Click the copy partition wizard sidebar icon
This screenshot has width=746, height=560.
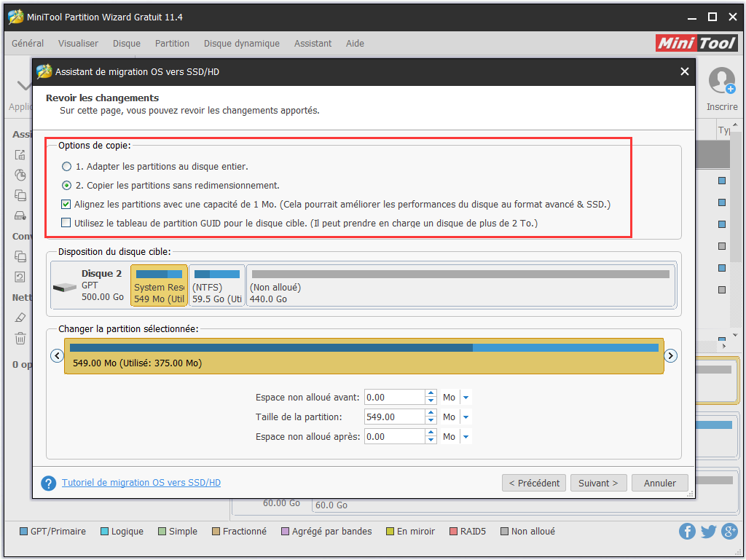pos(20,195)
